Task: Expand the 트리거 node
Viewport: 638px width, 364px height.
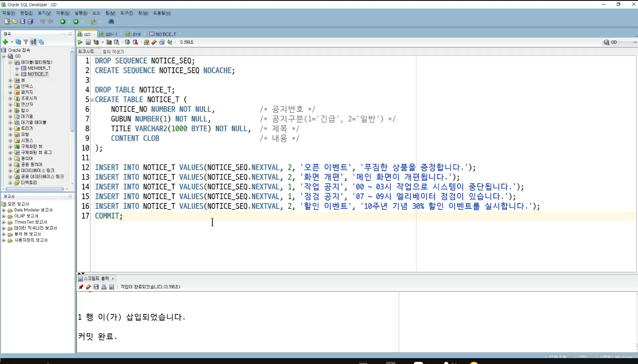Action: (x=11, y=128)
